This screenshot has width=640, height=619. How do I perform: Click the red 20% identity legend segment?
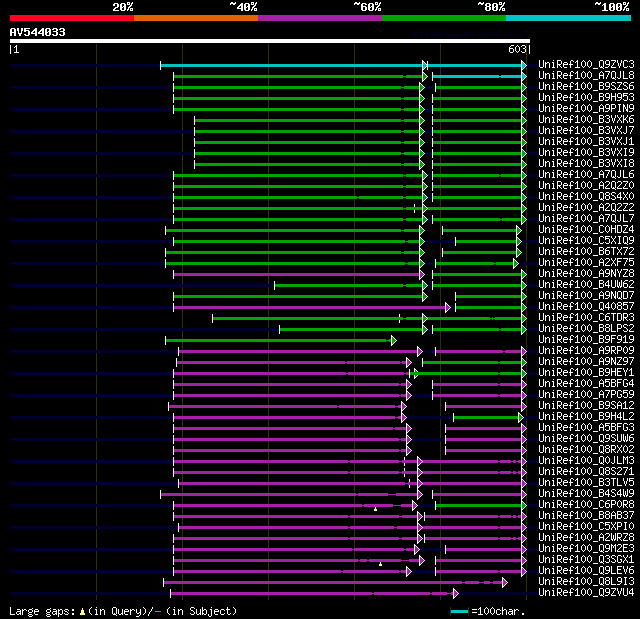coord(72,18)
